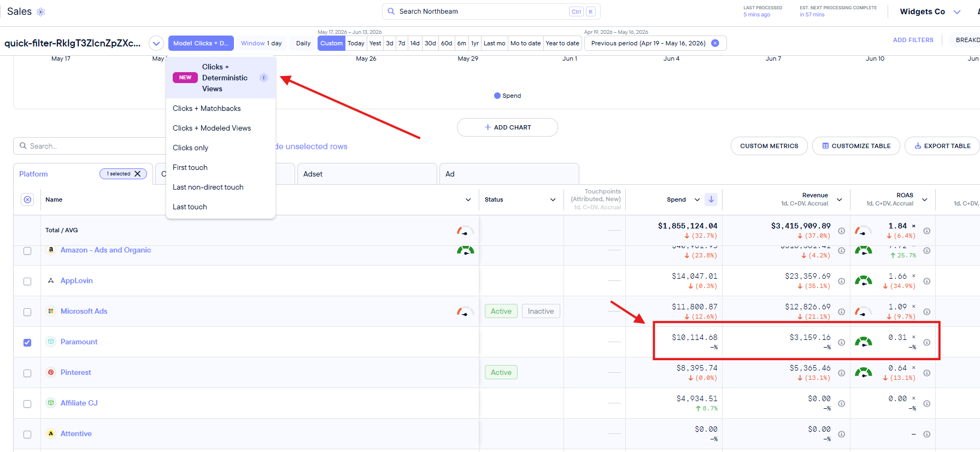Image resolution: width=980 pixels, height=452 pixels.
Task: Select Last touch attribution model
Action: 221,207
